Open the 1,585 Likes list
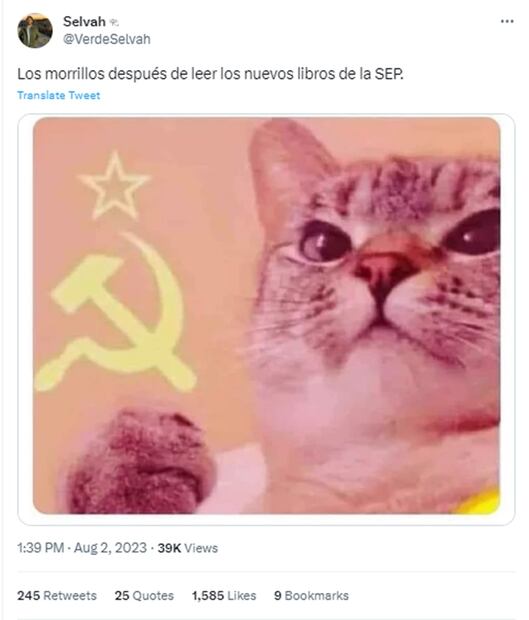529x620 pixels. 224,595
